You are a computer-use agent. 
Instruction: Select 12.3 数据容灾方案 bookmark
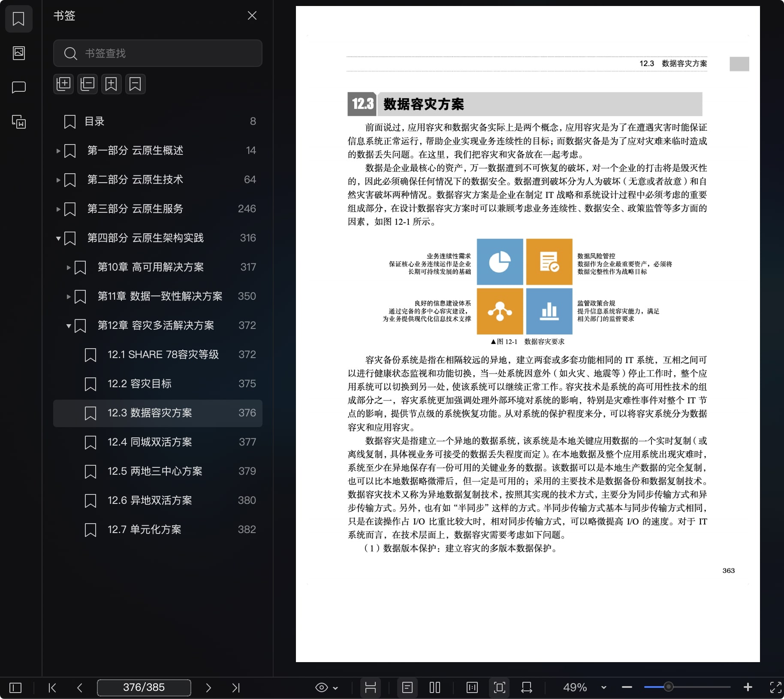(158, 413)
